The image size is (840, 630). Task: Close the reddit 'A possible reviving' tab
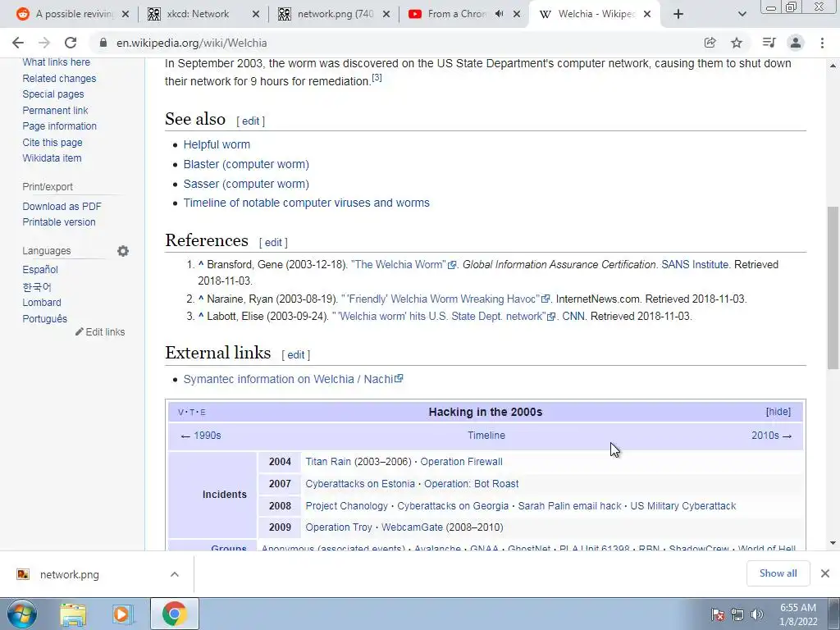click(126, 14)
